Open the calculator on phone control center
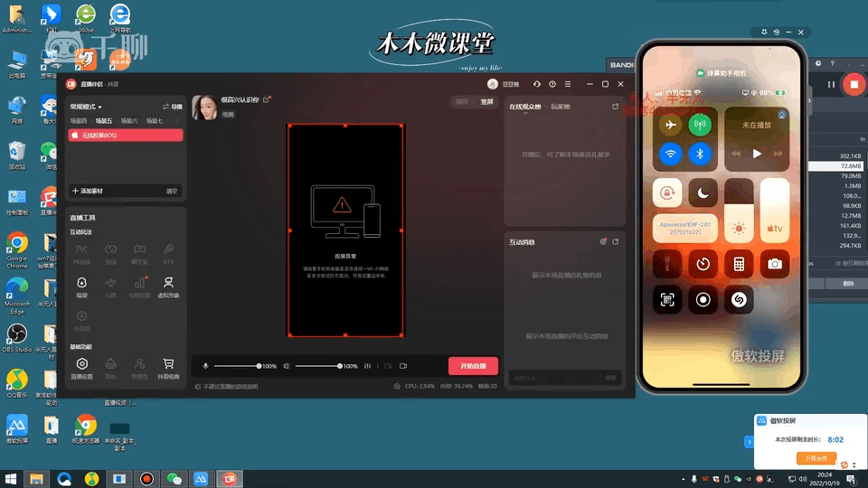This screenshot has height=488, width=868. tap(739, 264)
